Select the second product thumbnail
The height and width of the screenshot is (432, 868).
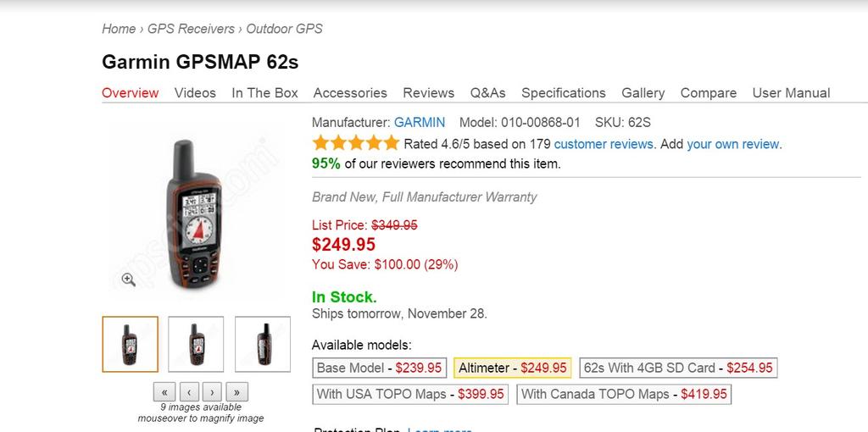(x=196, y=344)
